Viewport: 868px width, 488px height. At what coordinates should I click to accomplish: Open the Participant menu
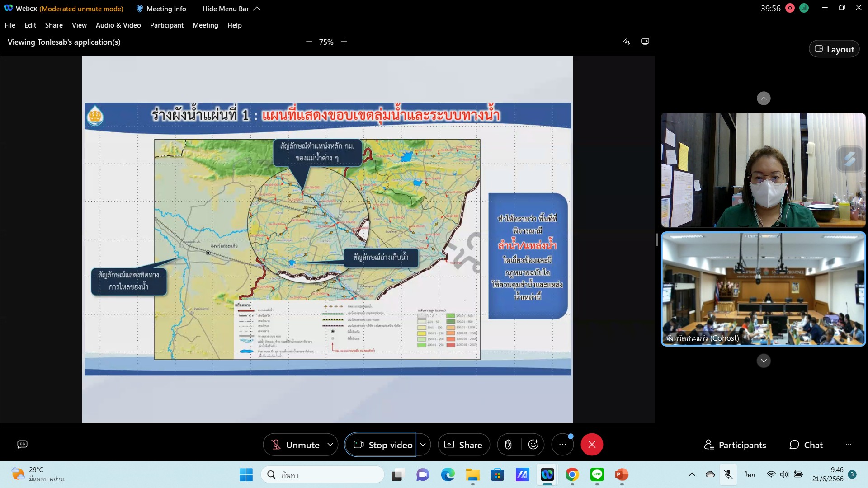167,25
